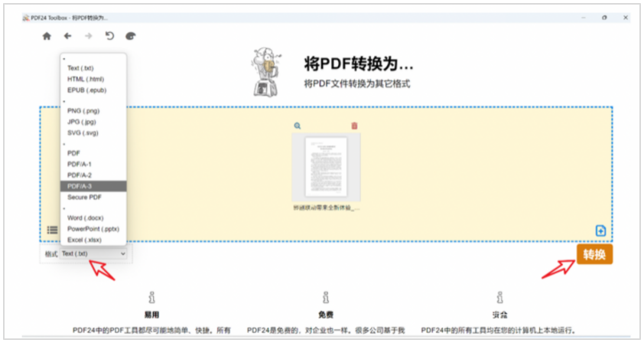
Task: Click the file name under the thumbnail
Action: [x=326, y=207]
